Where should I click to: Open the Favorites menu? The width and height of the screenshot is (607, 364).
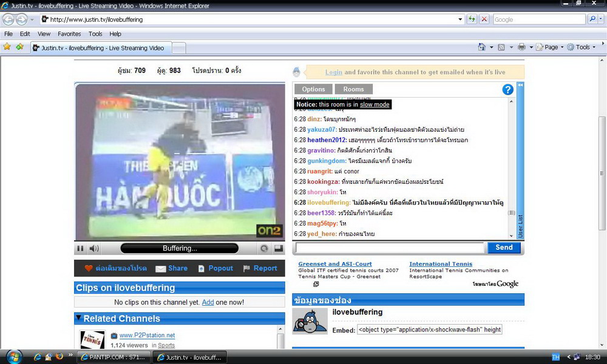[69, 33]
